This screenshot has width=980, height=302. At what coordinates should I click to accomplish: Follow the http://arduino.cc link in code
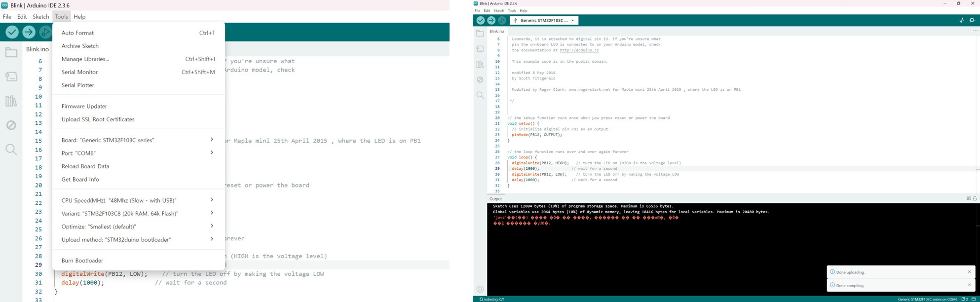point(579,50)
